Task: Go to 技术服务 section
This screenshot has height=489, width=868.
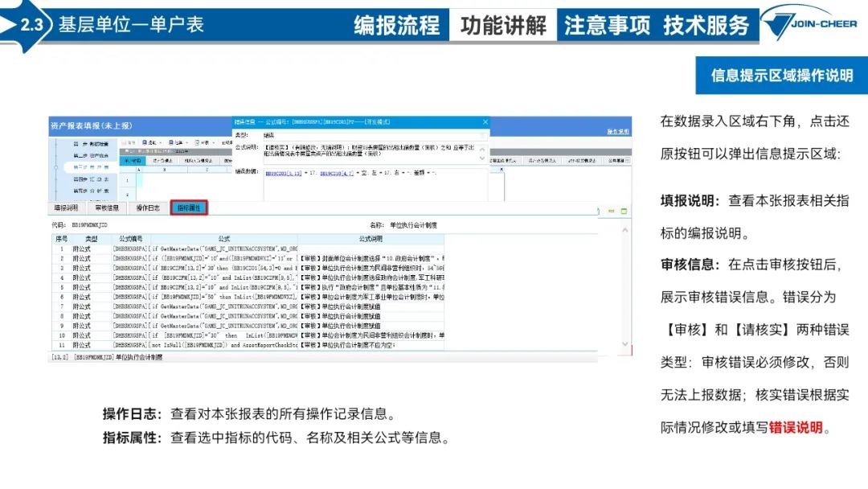Action: pyautogui.click(x=706, y=25)
